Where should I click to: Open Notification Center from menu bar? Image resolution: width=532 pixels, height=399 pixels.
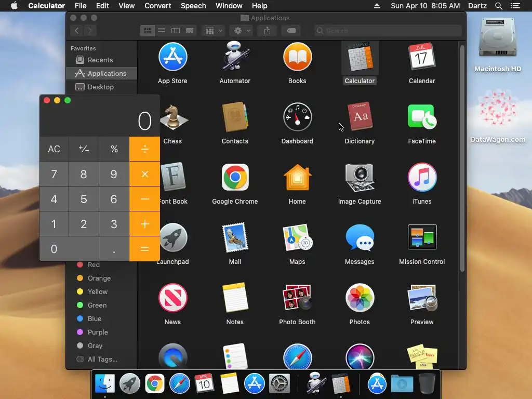tap(515, 6)
